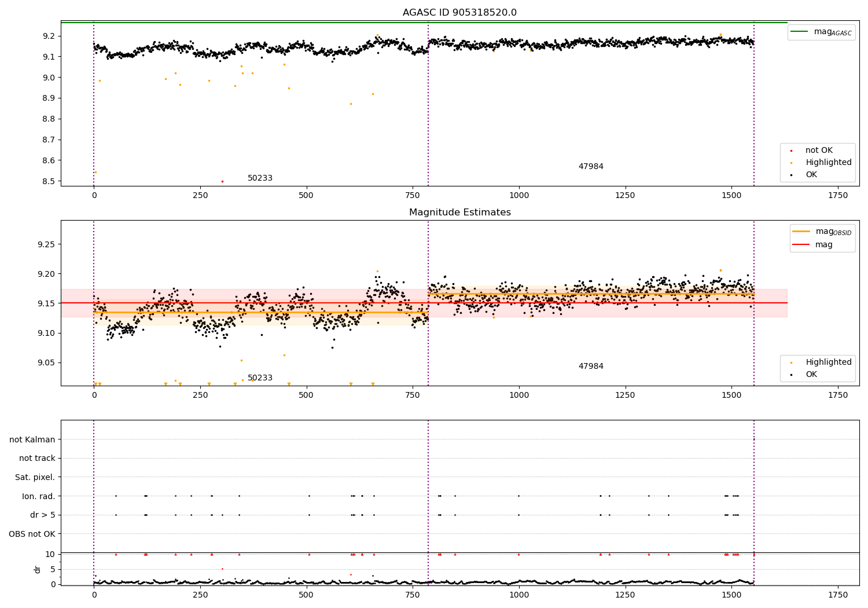Image resolution: width=868 pixels, height=608 pixels.
Task: Click the 'Ion. rad.' row label
Action: pyautogui.click(x=39, y=496)
